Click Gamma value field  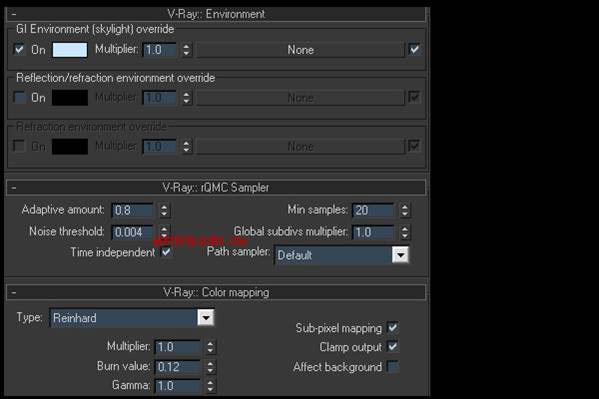[x=178, y=386]
